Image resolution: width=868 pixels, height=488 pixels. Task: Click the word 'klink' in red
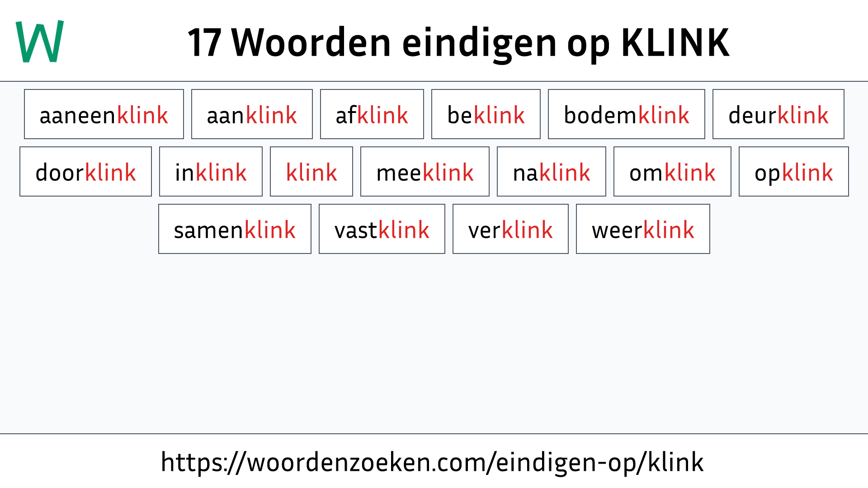[310, 172]
